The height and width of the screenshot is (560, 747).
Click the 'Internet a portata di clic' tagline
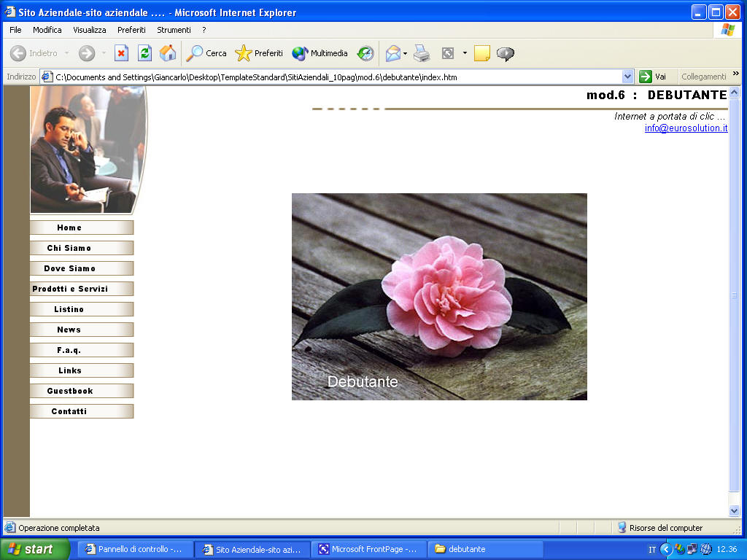670,116
